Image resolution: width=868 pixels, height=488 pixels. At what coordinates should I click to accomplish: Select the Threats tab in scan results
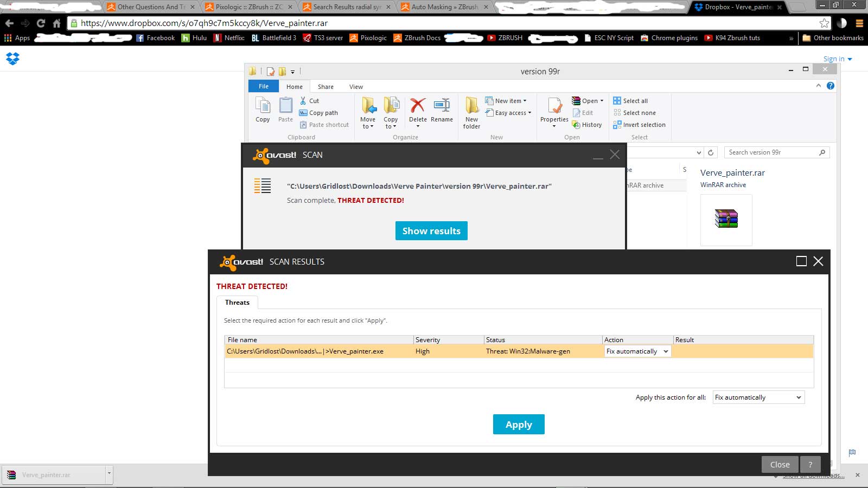[238, 303]
